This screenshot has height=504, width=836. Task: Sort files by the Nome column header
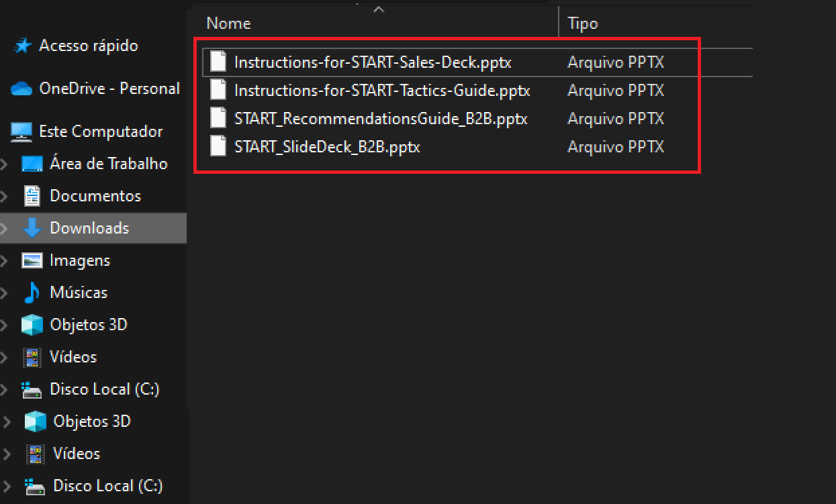[229, 23]
